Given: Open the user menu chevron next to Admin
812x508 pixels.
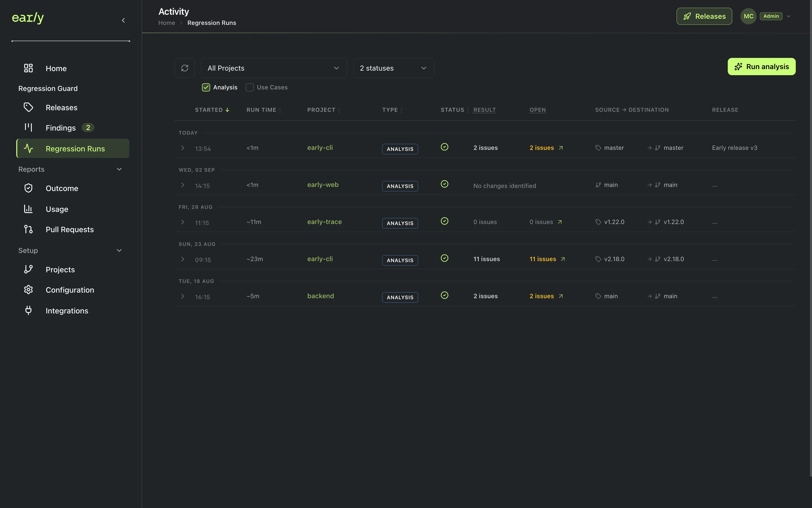Looking at the screenshot, I should [x=788, y=16].
